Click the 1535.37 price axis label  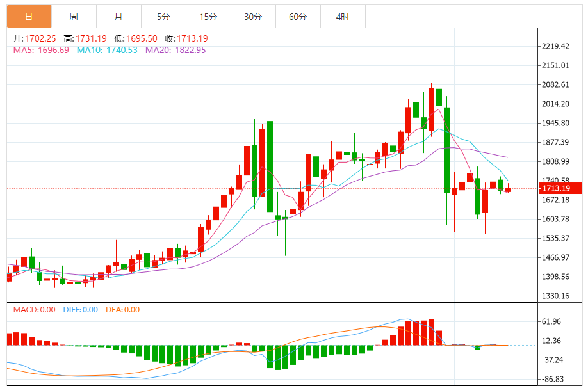coord(555,238)
